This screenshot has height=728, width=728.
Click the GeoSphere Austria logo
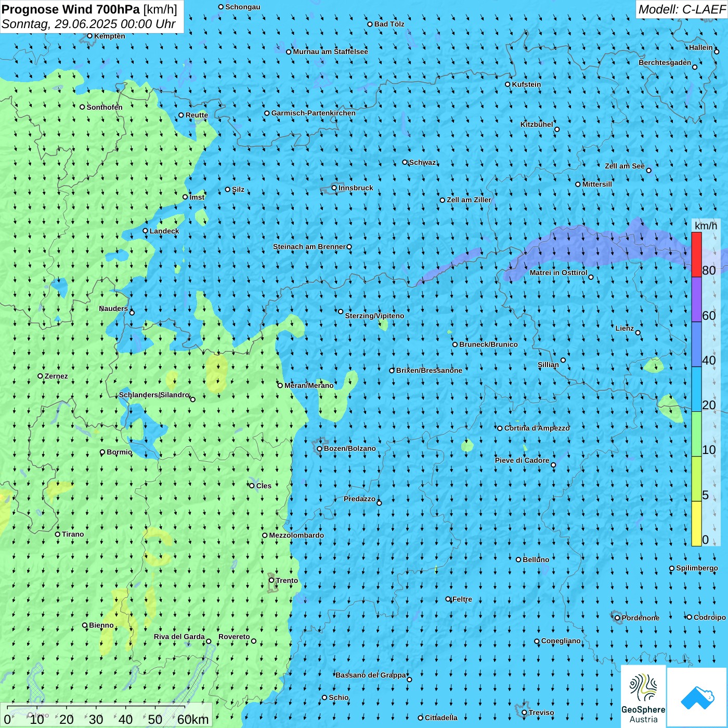(643, 696)
